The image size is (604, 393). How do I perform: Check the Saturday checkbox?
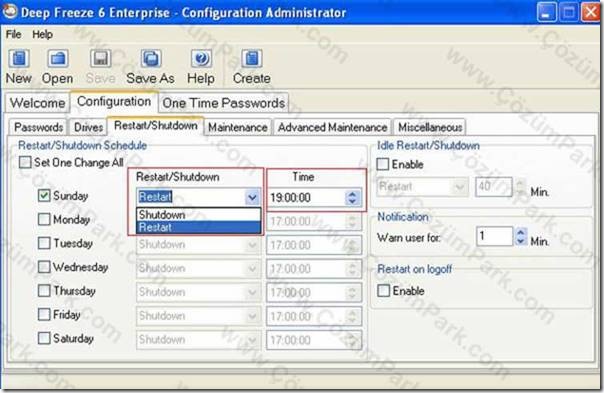click(44, 338)
